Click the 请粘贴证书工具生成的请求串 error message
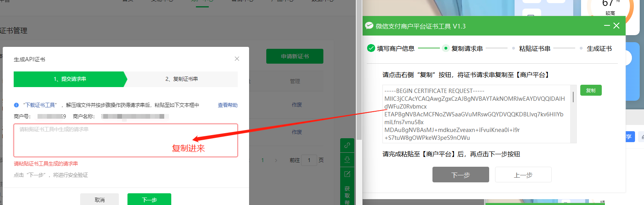Viewport: 644px width, 205px height. click(x=46, y=164)
